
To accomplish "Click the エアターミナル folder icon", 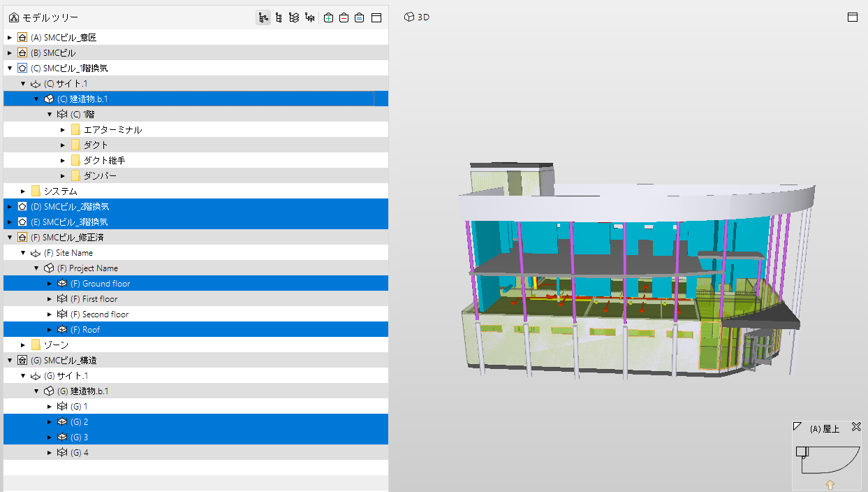I will pos(75,129).
